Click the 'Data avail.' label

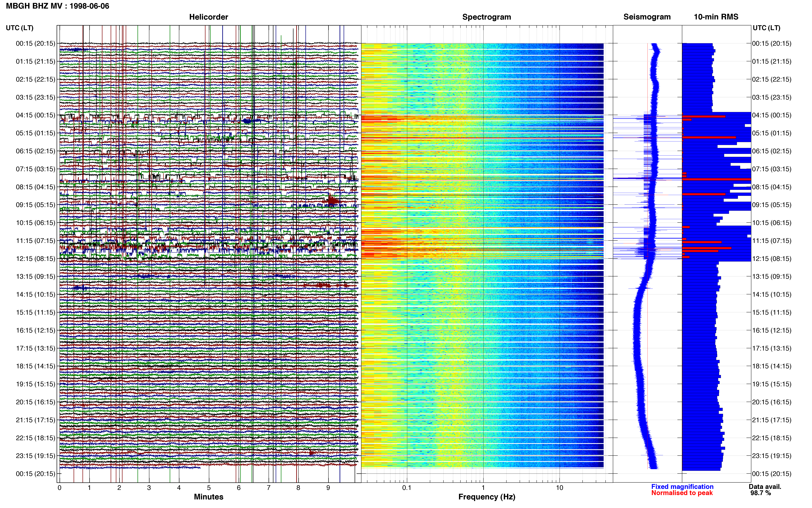pyautogui.click(x=765, y=487)
